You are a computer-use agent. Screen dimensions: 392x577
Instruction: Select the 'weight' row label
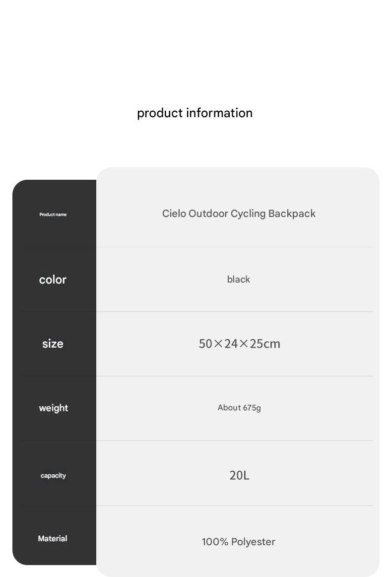tap(53, 408)
